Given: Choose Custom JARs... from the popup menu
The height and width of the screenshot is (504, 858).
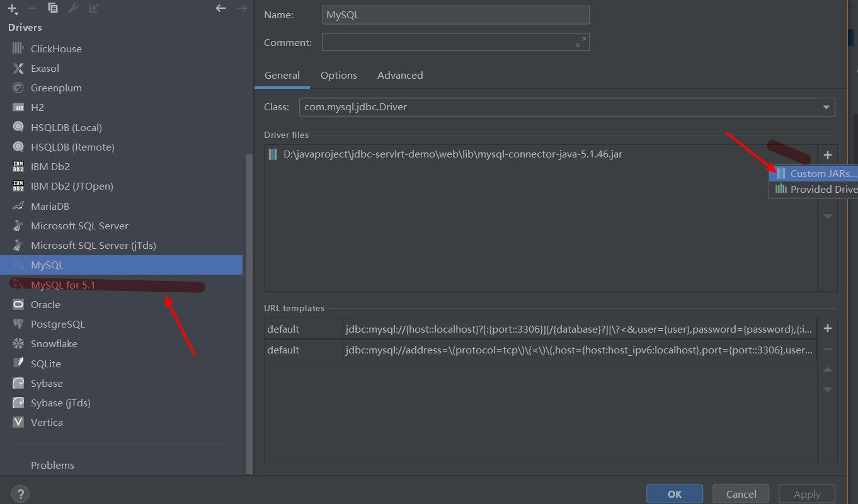Looking at the screenshot, I should (x=814, y=173).
